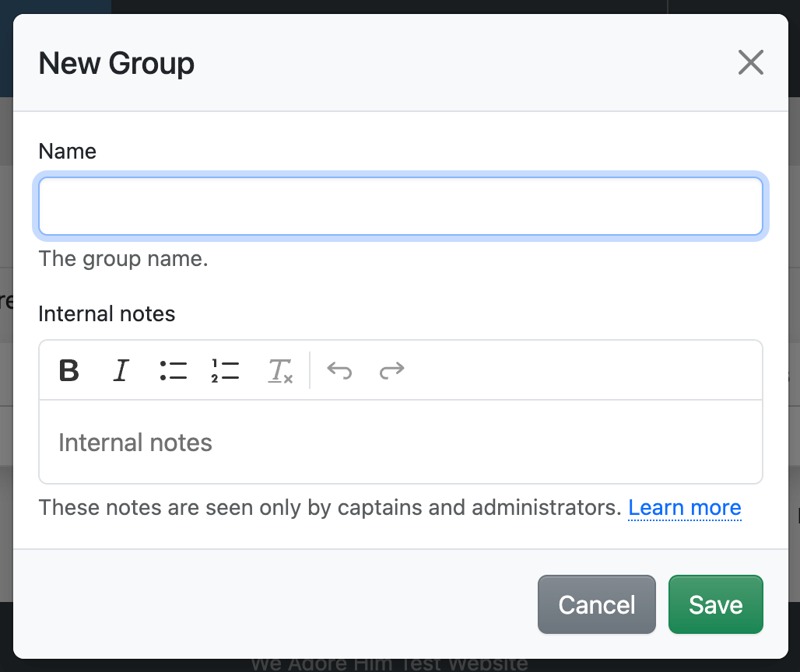The image size is (800, 672).
Task: Close the New Group dialog with the X
Action: click(x=750, y=62)
